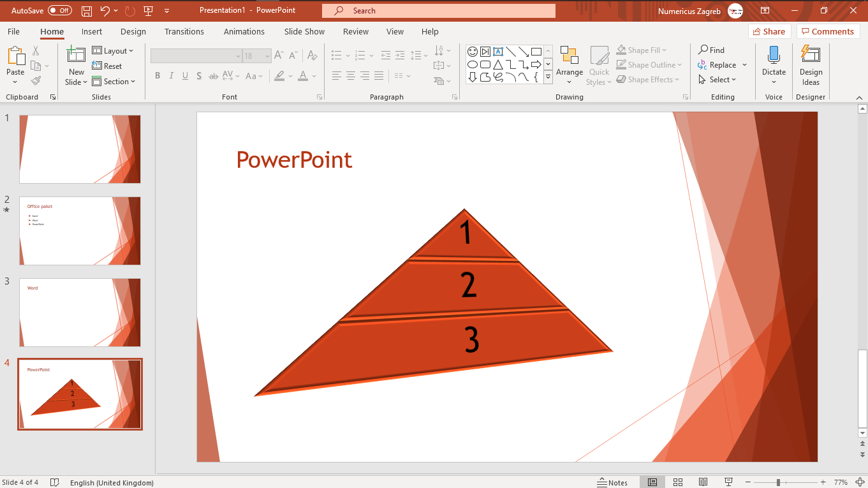The width and height of the screenshot is (868, 488).
Task: Toggle bold formatting
Action: pyautogui.click(x=158, y=75)
